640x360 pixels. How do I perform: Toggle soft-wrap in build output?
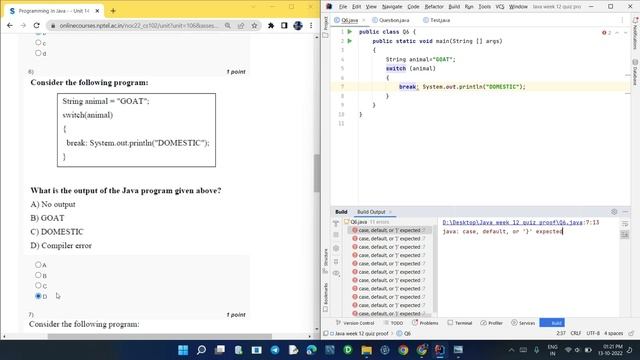click(x=625, y=224)
